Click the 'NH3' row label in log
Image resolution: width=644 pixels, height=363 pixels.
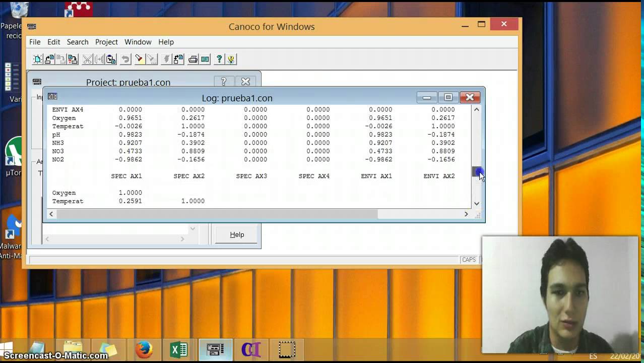pos(58,143)
